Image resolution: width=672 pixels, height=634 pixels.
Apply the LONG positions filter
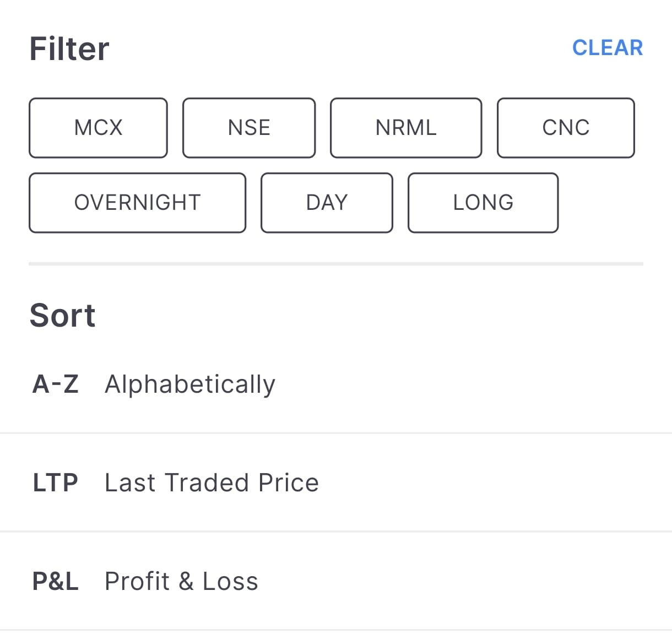pyautogui.click(x=483, y=203)
